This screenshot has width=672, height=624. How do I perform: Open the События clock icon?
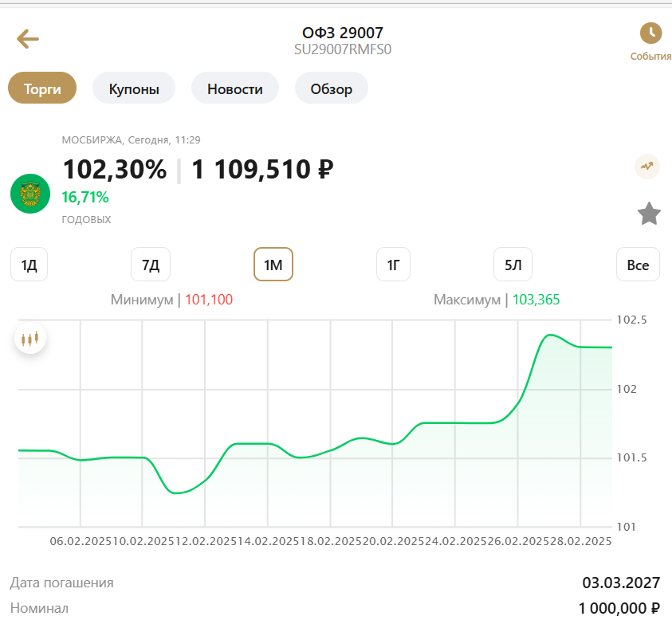(650, 33)
